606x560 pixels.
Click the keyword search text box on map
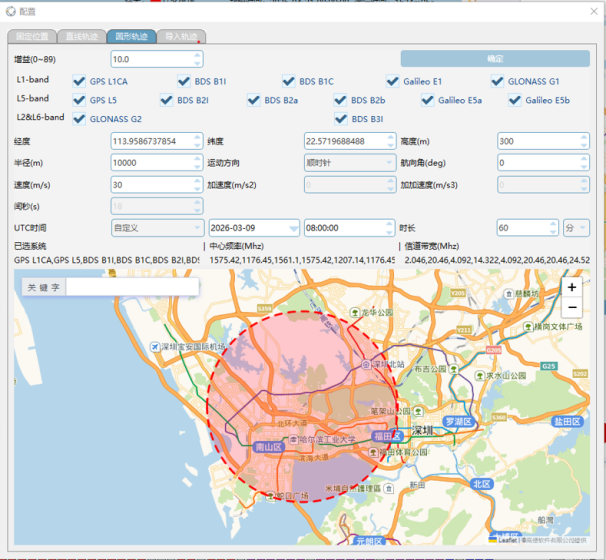pos(132,287)
